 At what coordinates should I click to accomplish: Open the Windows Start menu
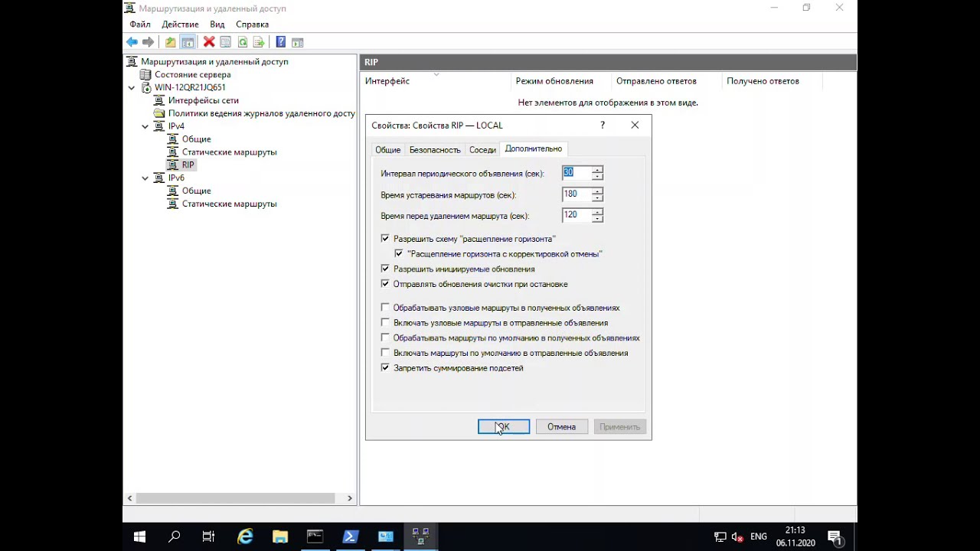tap(139, 536)
